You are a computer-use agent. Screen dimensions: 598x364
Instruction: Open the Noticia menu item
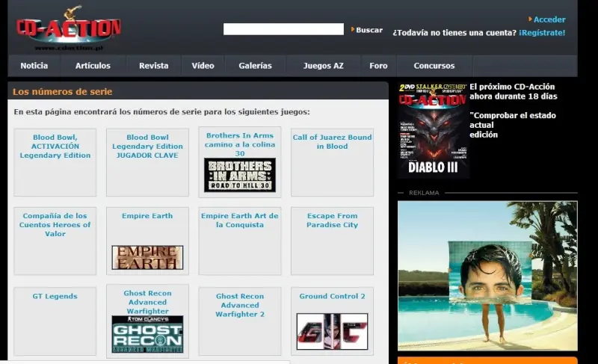coord(34,66)
